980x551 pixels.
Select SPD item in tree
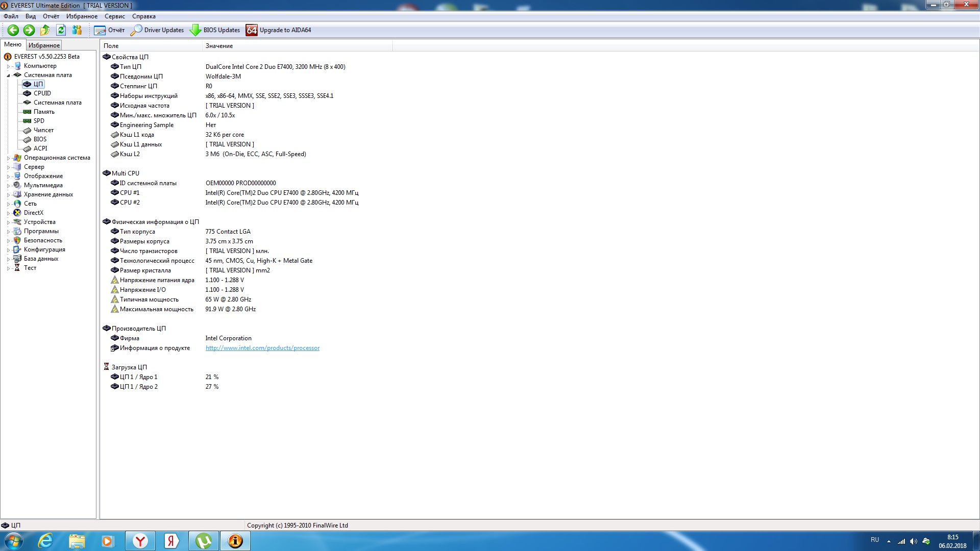click(39, 121)
